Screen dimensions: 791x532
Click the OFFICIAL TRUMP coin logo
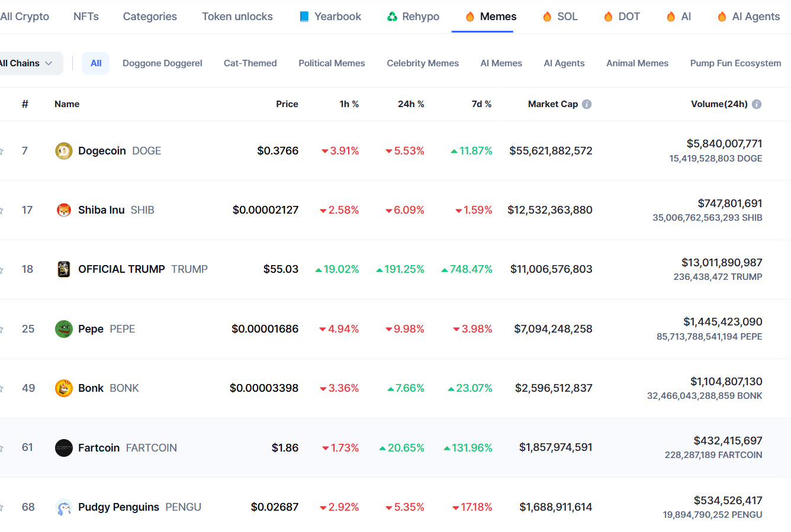64,269
